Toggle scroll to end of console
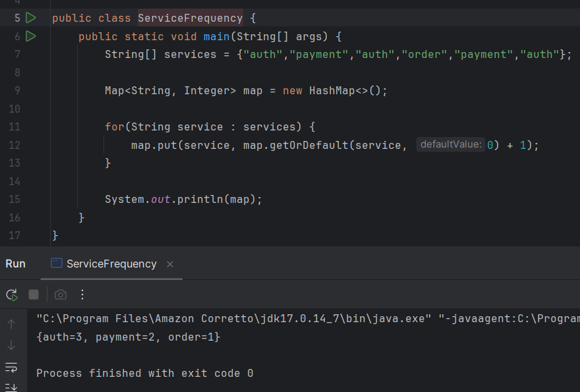Image resolution: width=580 pixels, height=392 pixels. 11,387
